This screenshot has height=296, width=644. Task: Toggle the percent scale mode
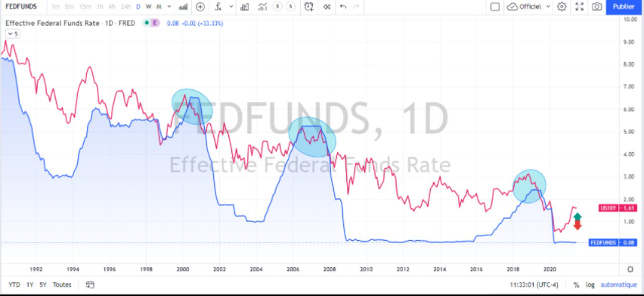(x=576, y=285)
